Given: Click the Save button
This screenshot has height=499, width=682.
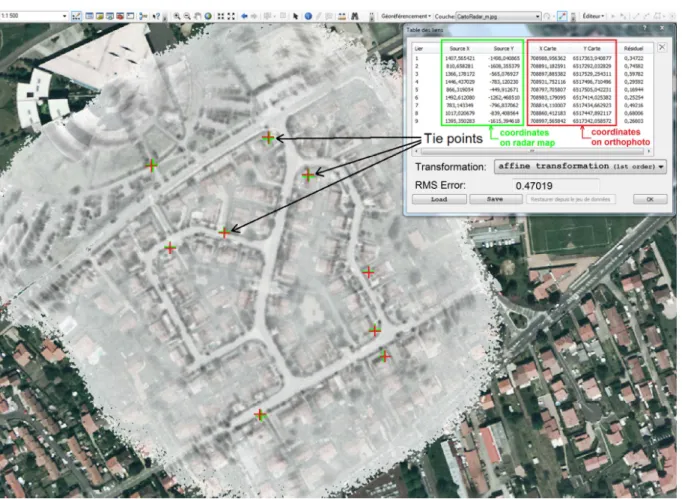Looking at the screenshot, I should [x=495, y=199].
